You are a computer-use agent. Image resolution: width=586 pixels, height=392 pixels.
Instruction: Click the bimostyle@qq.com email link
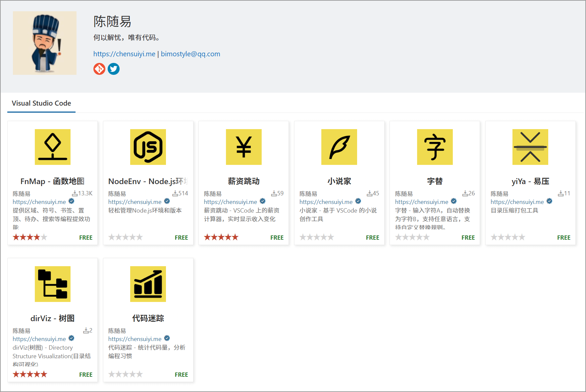coord(190,54)
